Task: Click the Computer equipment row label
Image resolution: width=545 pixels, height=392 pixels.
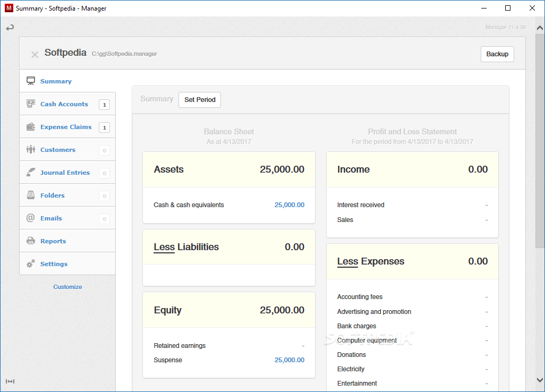Action: pyautogui.click(x=367, y=340)
